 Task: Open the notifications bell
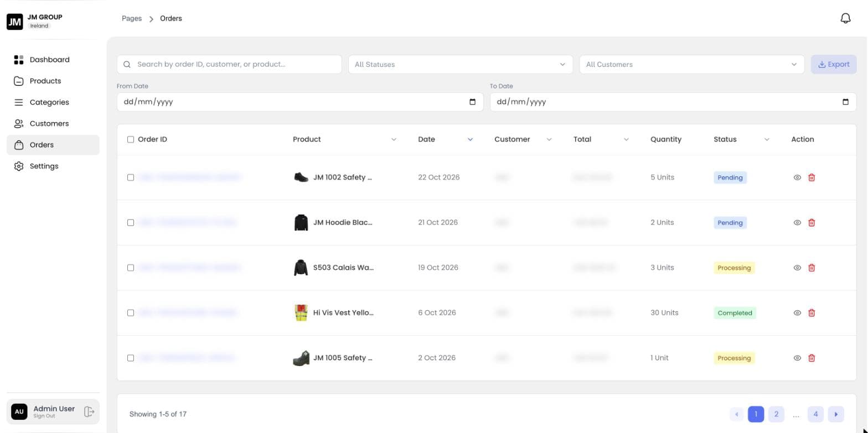845,18
